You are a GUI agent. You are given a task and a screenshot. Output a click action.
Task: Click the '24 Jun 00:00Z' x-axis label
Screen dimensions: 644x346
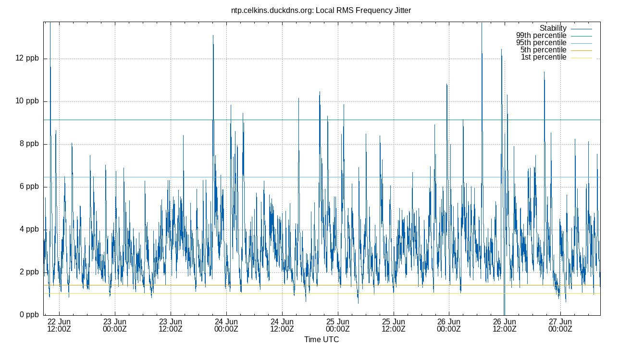(x=226, y=325)
